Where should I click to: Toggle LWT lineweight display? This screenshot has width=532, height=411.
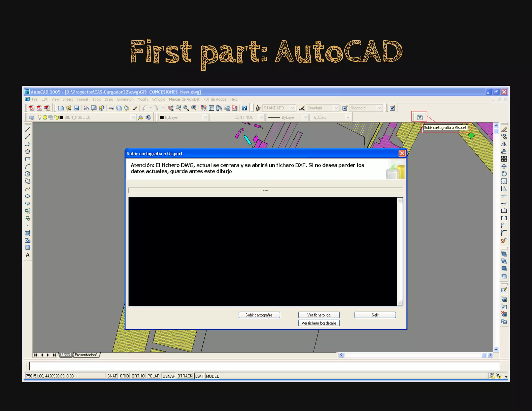[x=199, y=376]
